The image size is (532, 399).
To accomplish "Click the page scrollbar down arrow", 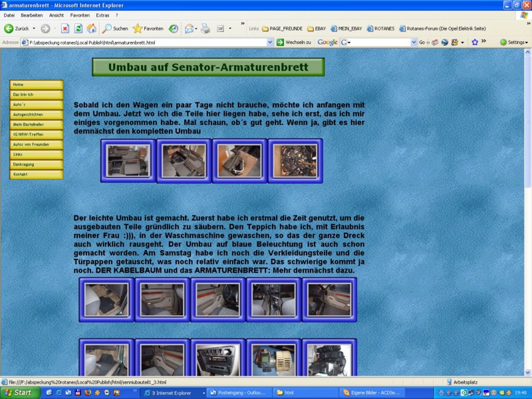I will [x=528, y=372].
